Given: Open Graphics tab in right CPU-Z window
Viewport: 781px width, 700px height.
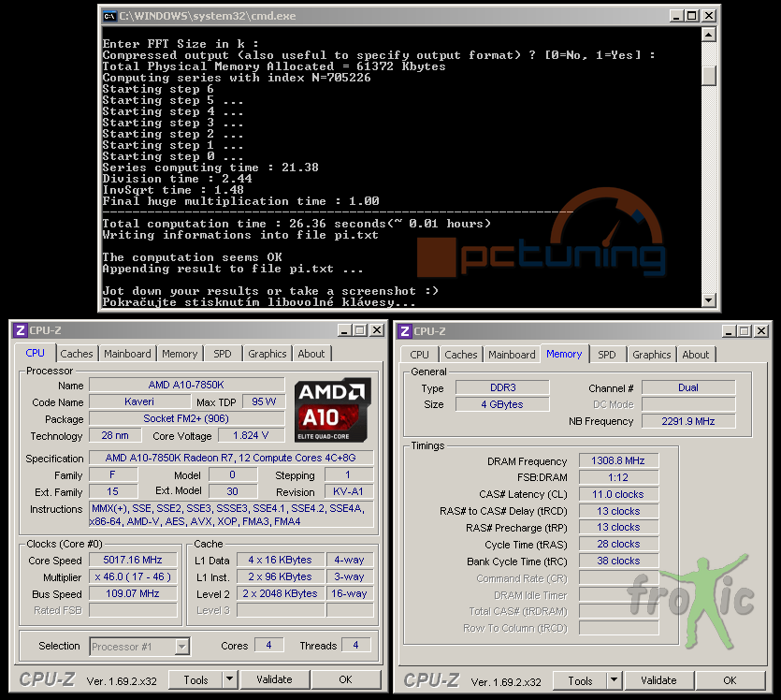Looking at the screenshot, I should coord(652,355).
